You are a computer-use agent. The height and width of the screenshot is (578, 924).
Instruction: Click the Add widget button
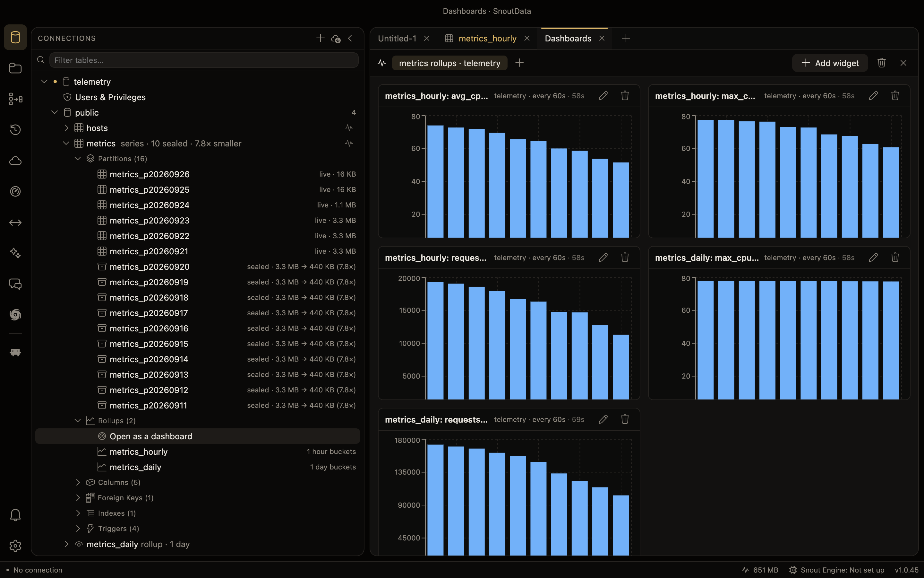pyautogui.click(x=830, y=63)
